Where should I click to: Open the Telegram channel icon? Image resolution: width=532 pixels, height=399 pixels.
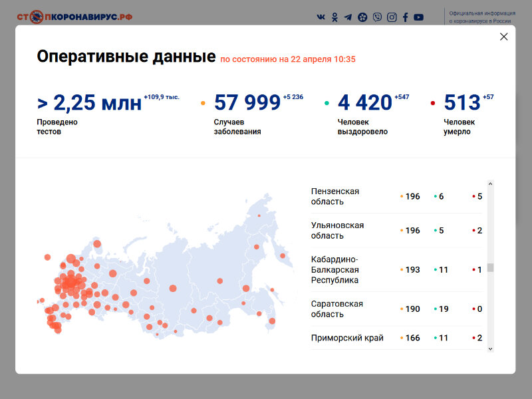[x=348, y=17]
